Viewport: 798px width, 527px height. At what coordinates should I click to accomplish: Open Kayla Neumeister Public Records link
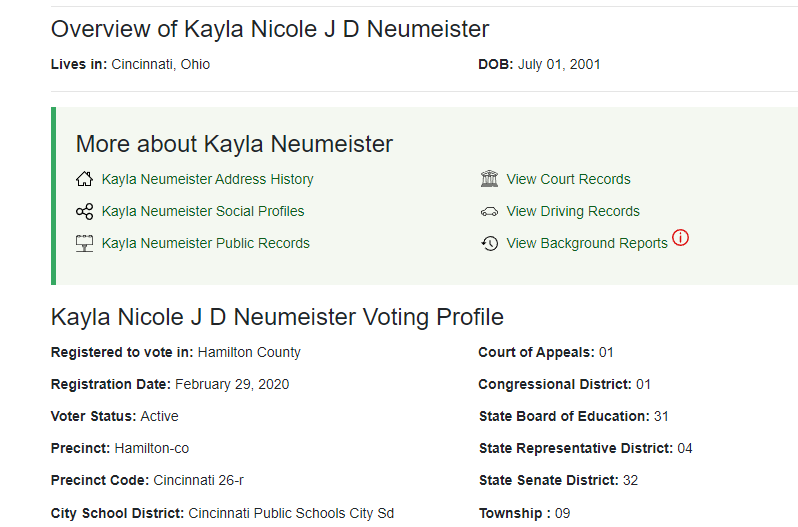click(x=206, y=243)
